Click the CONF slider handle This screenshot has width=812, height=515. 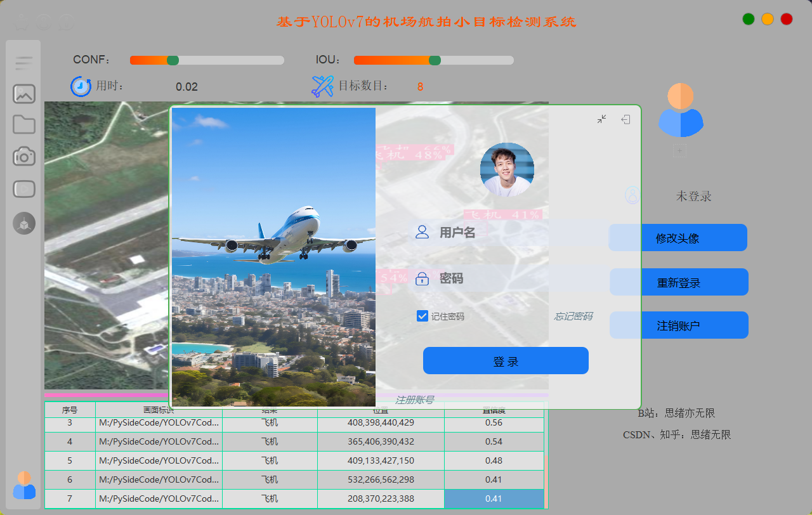coord(173,60)
